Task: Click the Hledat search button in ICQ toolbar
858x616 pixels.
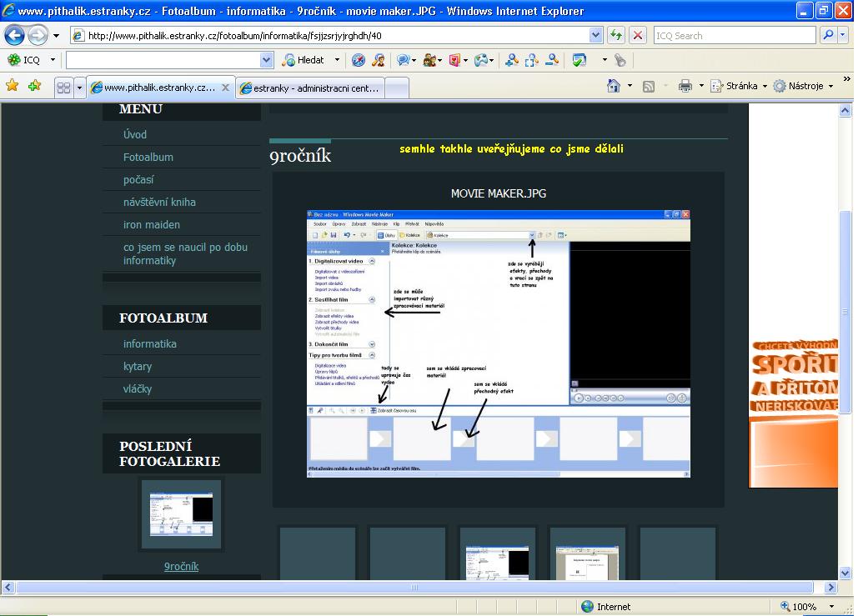Action: [x=304, y=60]
